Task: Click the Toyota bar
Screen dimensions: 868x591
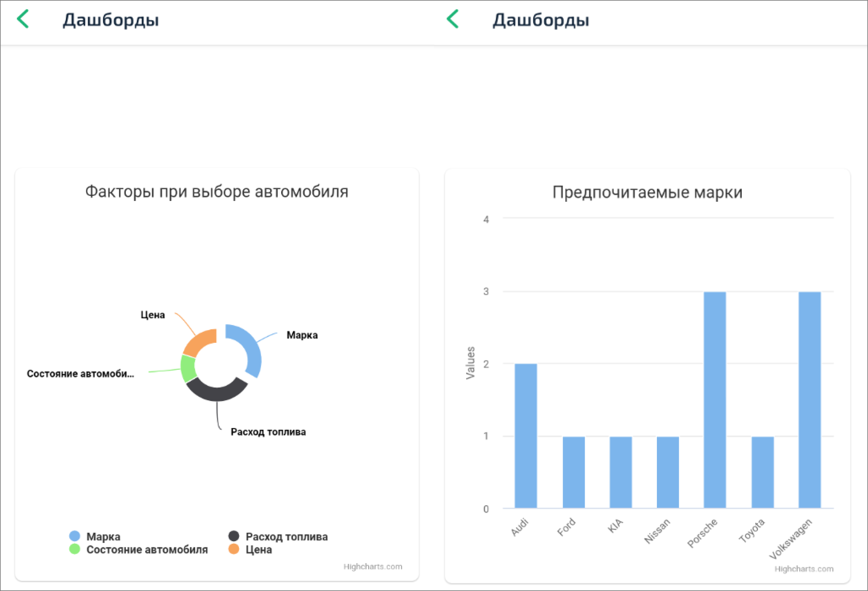Action: coord(762,472)
